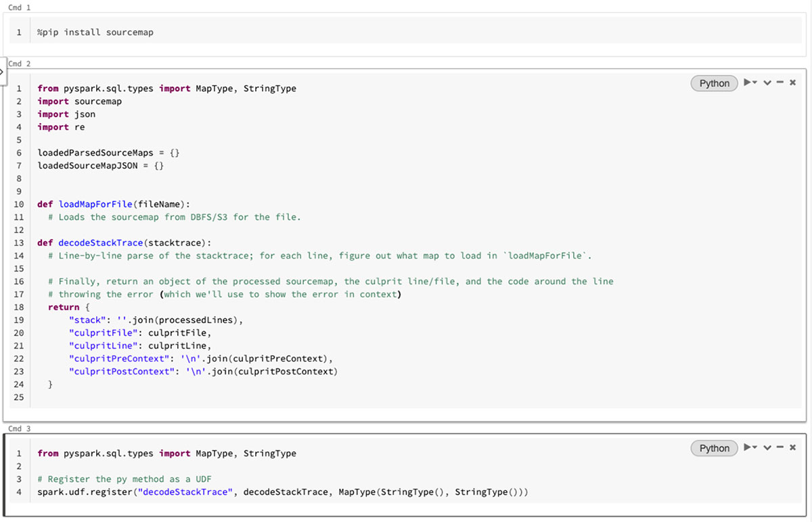
Task: Expand the left sidebar panel arrow
Action: click(2, 70)
